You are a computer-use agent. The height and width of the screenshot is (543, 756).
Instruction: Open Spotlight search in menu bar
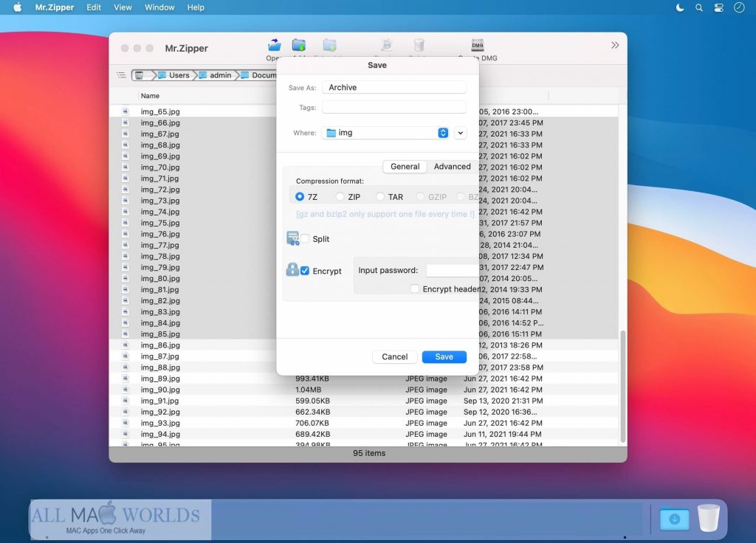coord(699,7)
